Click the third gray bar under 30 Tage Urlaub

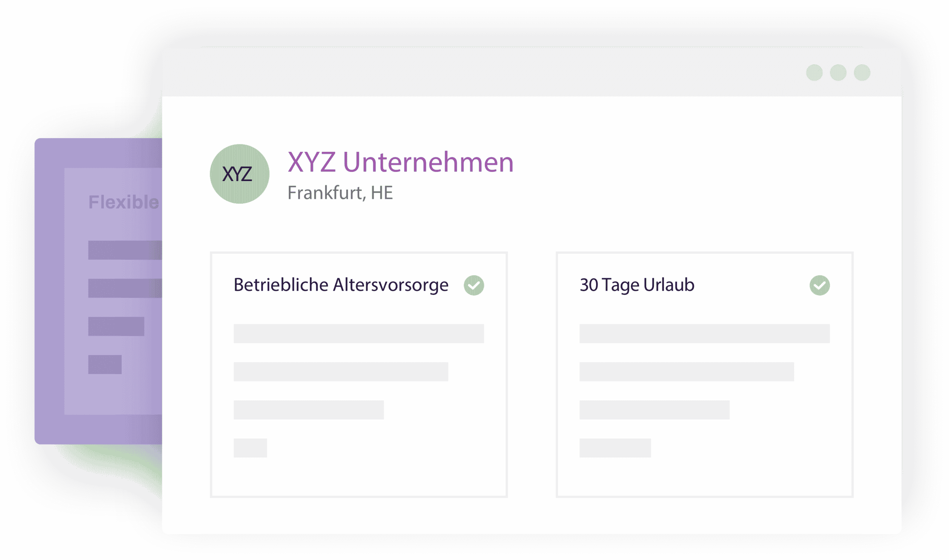pyautogui.click(x=654, y=410)
